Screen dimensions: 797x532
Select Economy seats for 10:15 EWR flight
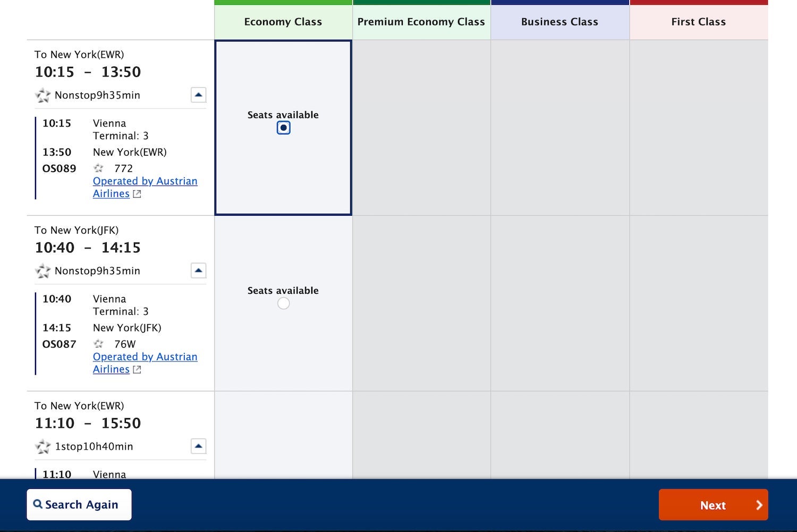283,128
